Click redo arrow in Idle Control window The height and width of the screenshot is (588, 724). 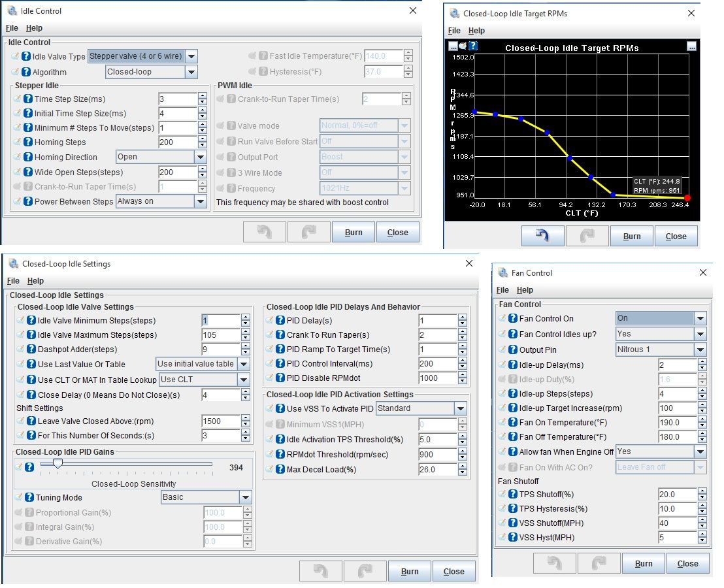click(x=309, y=232)
